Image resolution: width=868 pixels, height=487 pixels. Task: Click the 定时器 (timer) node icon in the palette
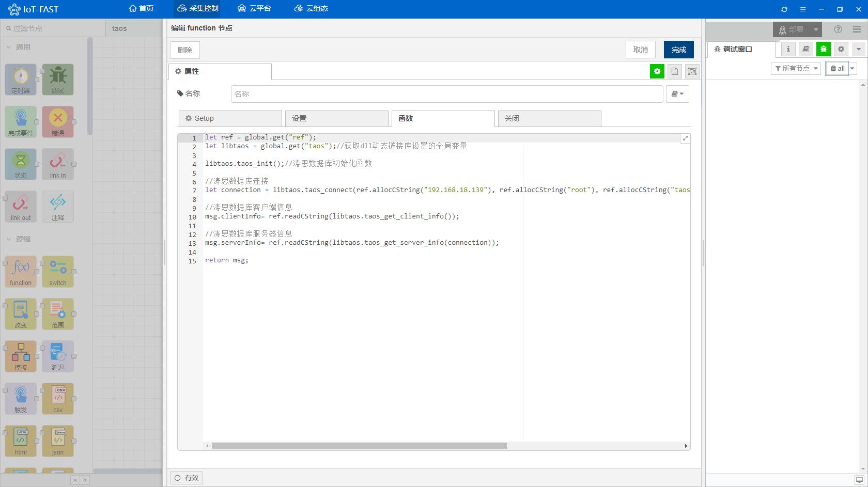tap(21, 80)
